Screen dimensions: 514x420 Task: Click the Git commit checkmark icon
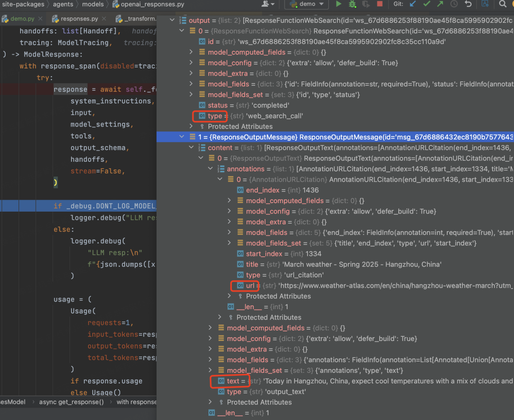click(427, 4)
